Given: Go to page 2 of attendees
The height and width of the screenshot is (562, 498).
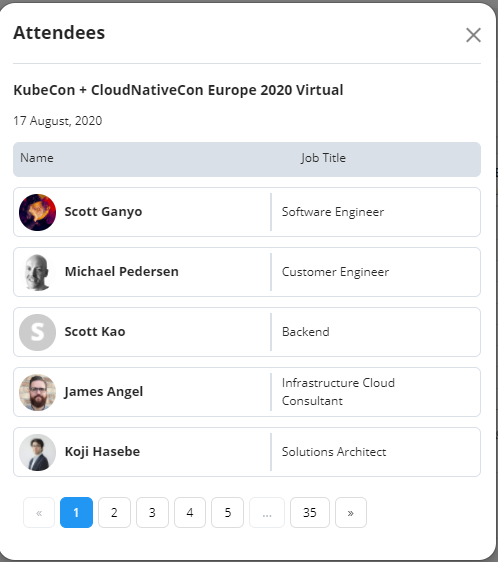Looking at the screenshot, I should (114, 513).
